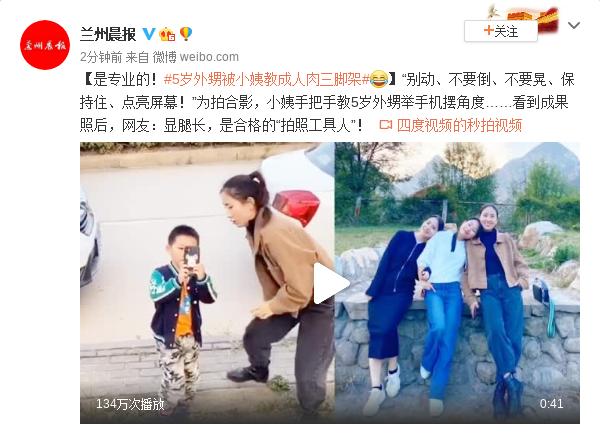Click the 134万次播放 view count label
Image resolution: width=600 pixels, height=434 pixels.
[x=130, y=404]
